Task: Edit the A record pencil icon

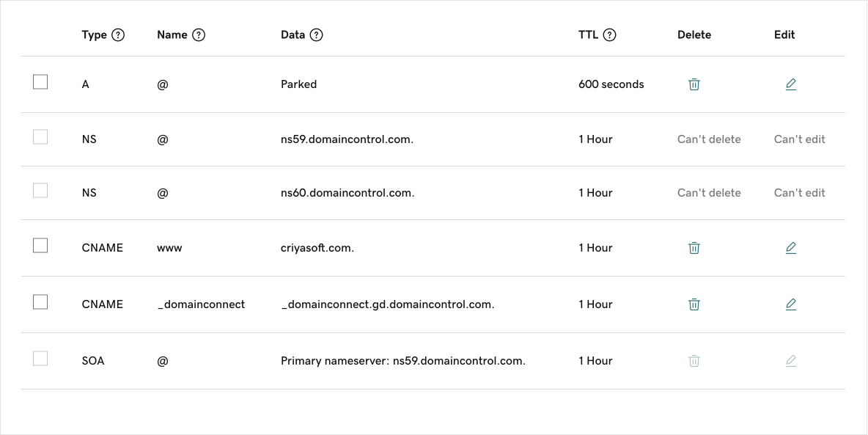Action: (x=791, y=84)
